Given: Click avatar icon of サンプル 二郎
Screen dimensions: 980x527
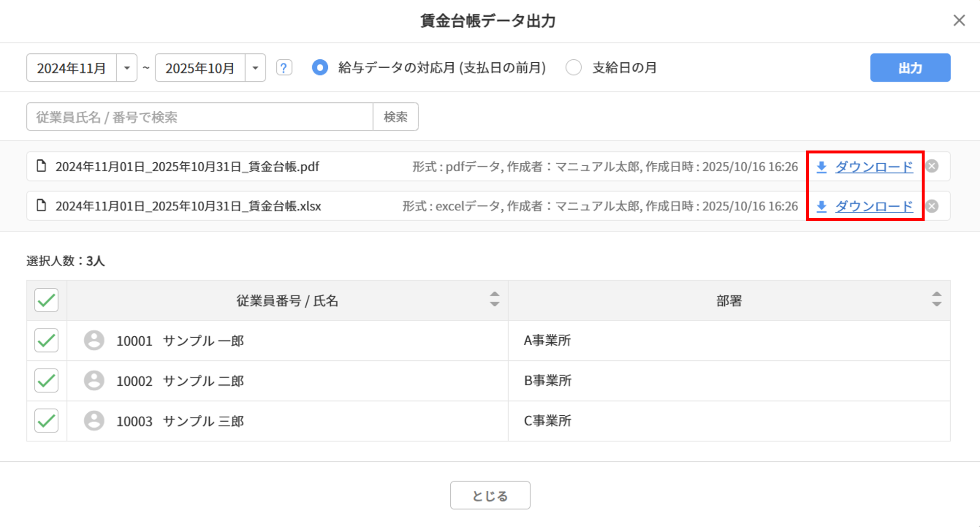Looking at the screenshot, I should pos(94,380).
